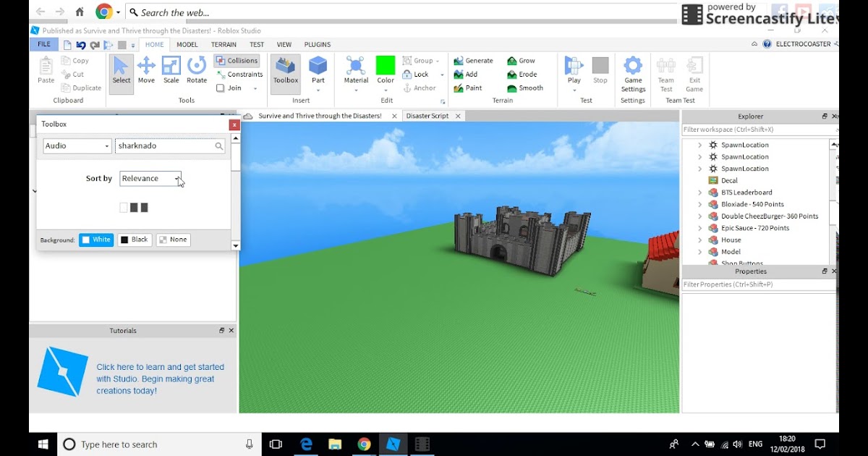Screen dimensions: 868x456
Task: Expand the House tree item
Action: (700, 240)
